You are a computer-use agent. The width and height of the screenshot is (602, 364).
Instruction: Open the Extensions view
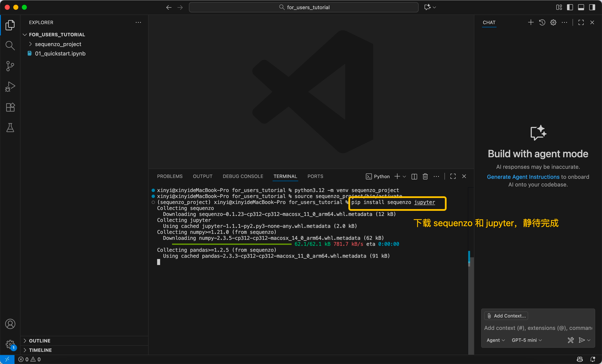click(10, 107)
